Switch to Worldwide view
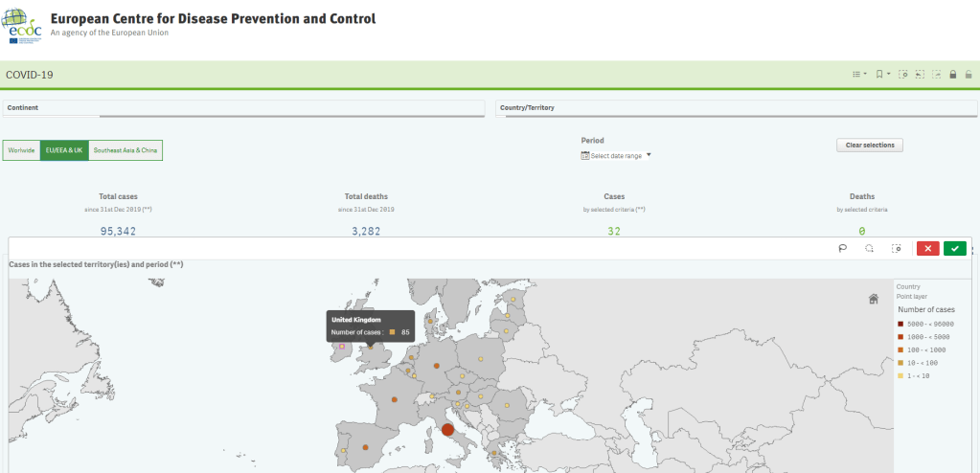Viewport: 980px width, 473px height. tap(21, 150)
